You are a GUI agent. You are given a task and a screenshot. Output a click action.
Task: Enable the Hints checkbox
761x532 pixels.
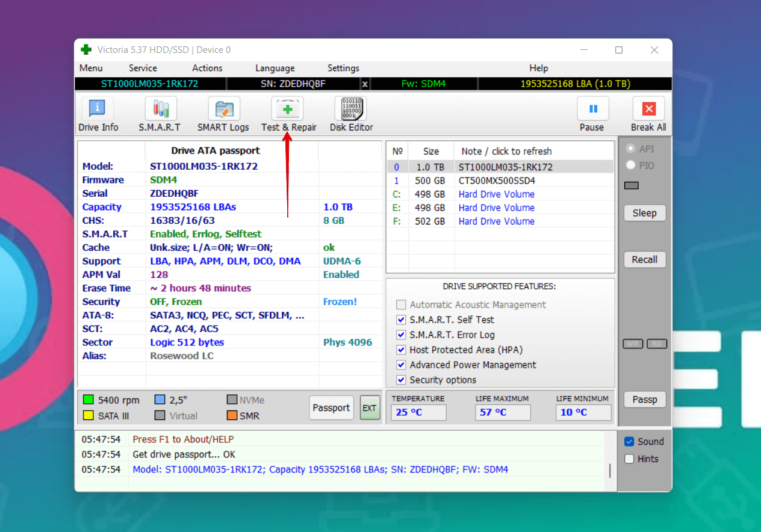pyautogui.click(x=629, y=459)
